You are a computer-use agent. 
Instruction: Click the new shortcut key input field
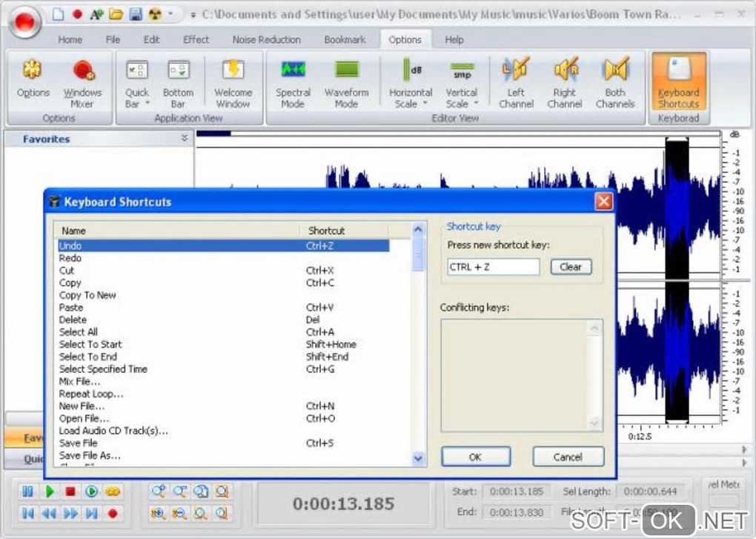(x=494, y=267)
